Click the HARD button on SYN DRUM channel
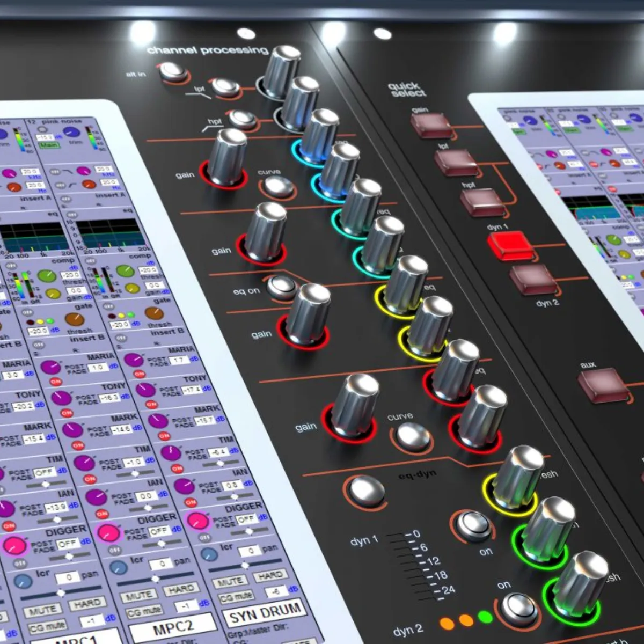This screenshot has width=644, height=644. tap(270, 575)
